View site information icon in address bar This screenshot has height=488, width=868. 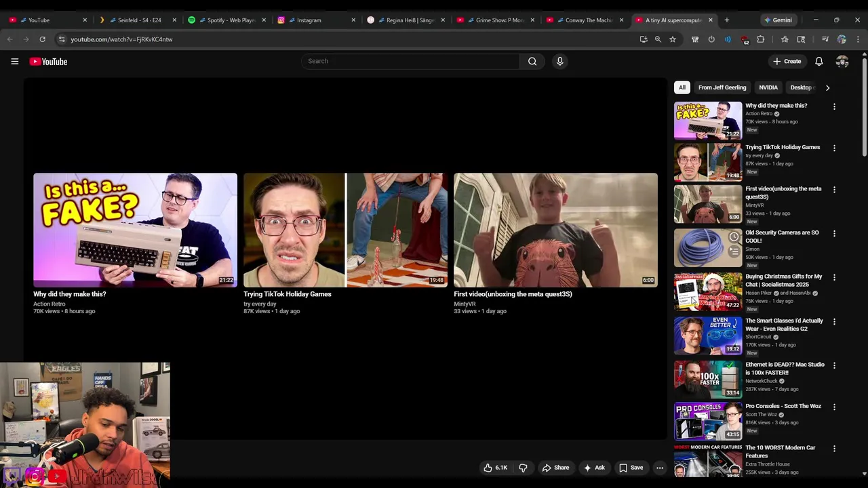tap(62, 39)
